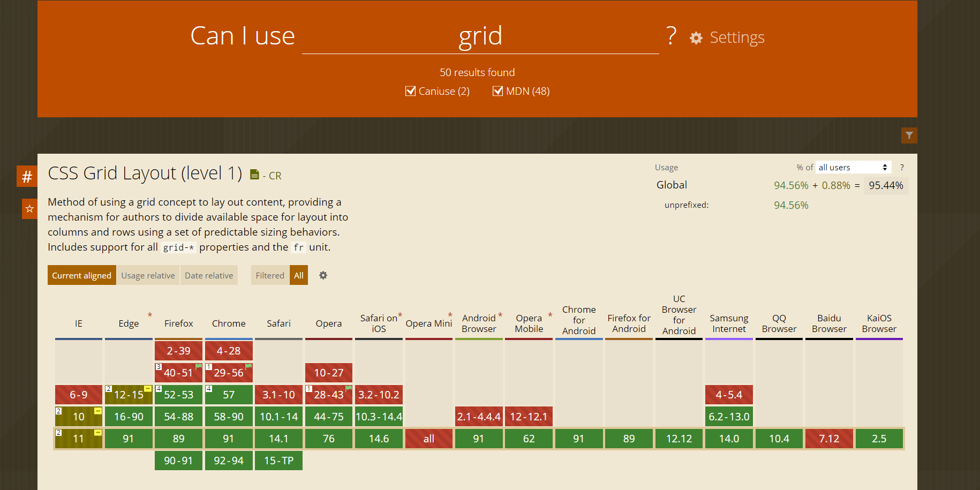This screenshot has width=980, height=490.
Task: Click the filter funnel icon
Action: pos(909,135)
